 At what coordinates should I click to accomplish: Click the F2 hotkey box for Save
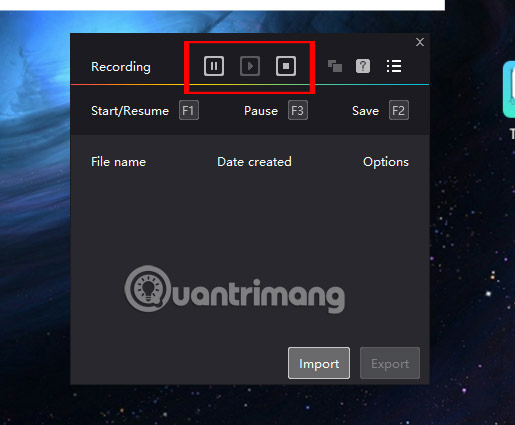pyautogui.click(x=399, y=110)
